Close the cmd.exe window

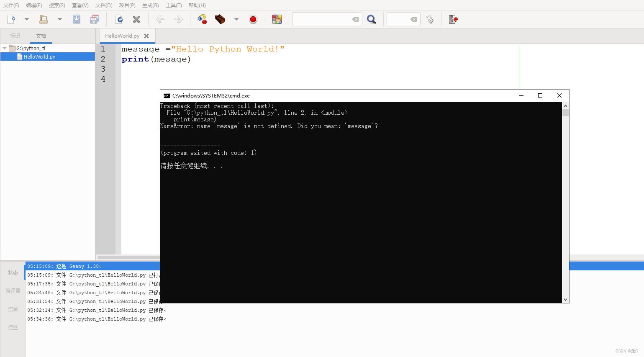pyautogui.click(x=559, y=95)
